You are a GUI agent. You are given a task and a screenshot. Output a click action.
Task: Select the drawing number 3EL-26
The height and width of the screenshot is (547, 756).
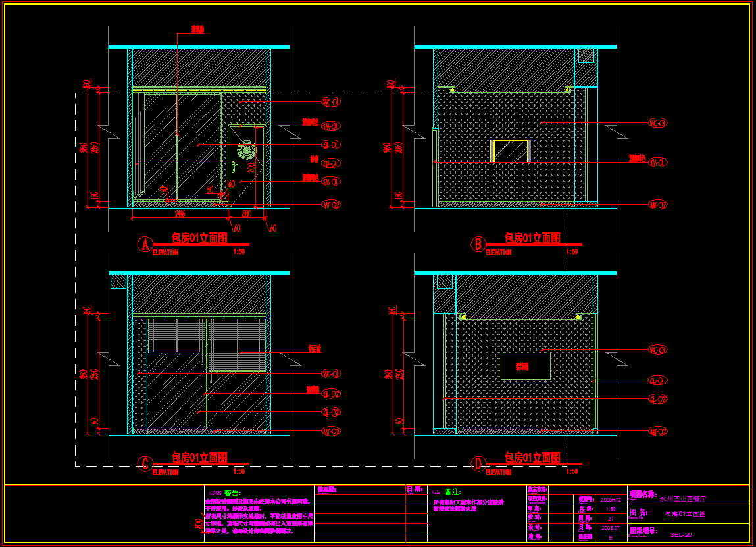681,535
